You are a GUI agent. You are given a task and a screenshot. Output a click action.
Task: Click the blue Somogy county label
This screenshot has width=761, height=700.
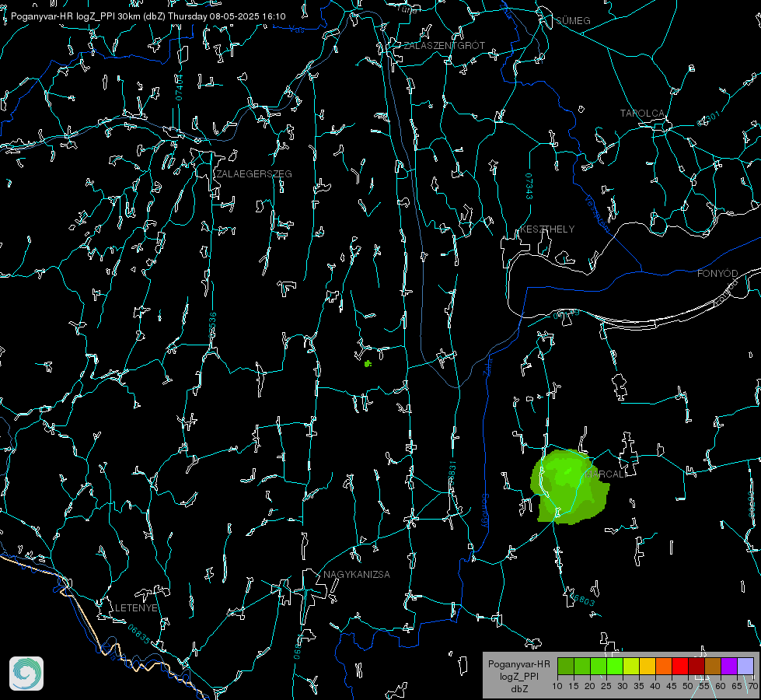pos(484,510)
